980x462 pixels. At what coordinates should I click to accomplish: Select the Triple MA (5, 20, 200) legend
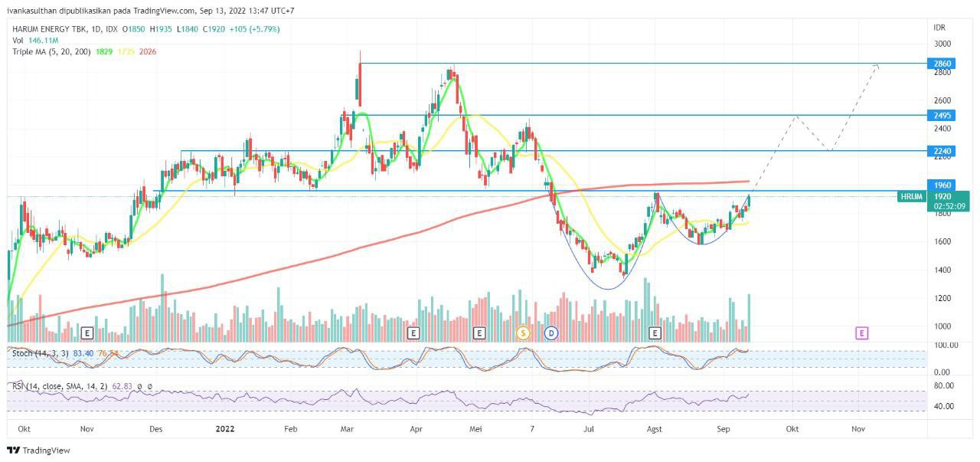click(x=50, y=51)
